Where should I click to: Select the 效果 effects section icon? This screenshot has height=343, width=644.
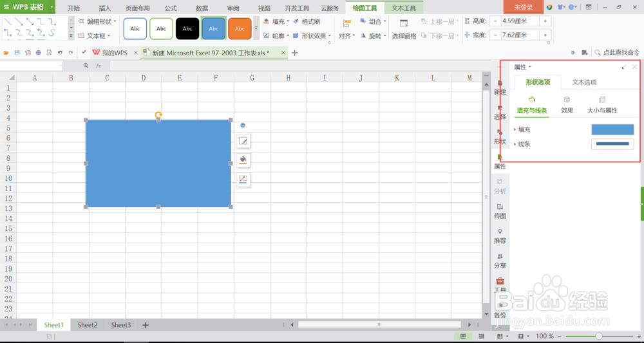point(567,105)
